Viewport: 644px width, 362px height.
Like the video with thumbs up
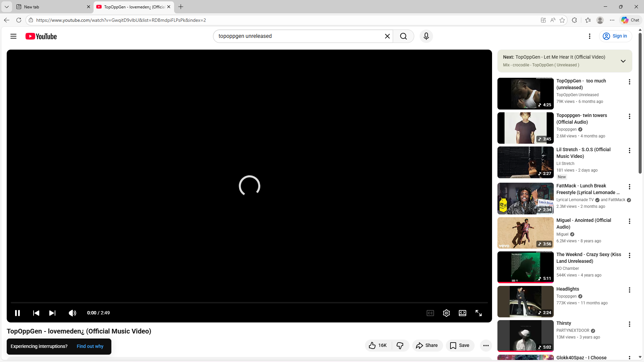coord(378,346)
